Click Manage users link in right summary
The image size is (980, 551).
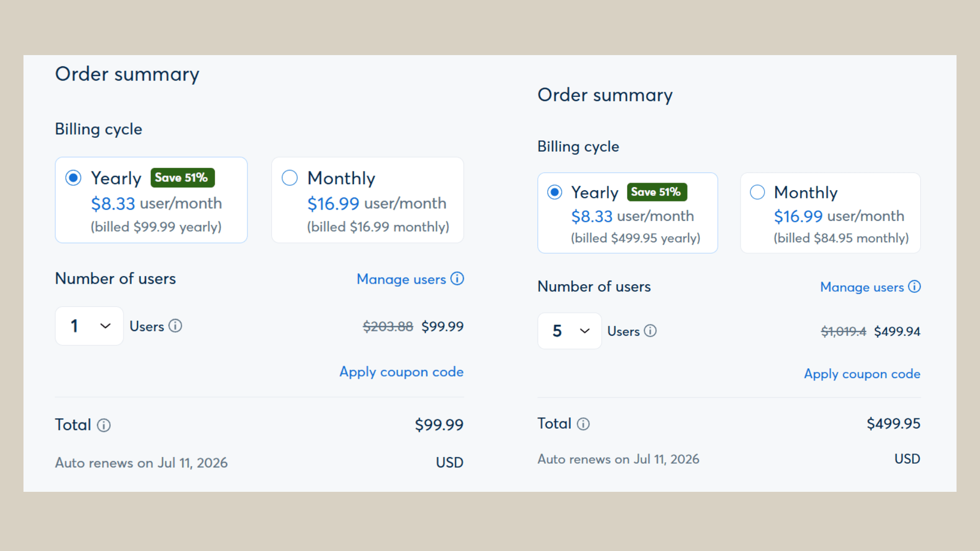click(x=862, y=287)
